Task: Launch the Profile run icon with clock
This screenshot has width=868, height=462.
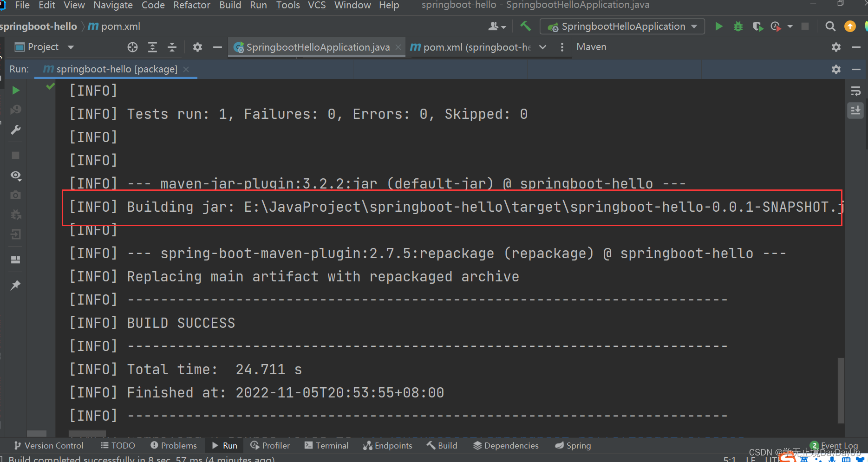Action: coord(776,26)
